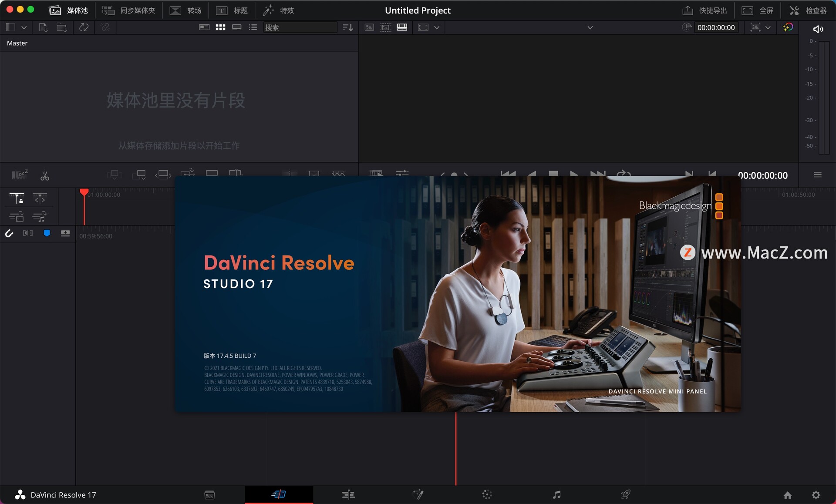This screenshot has height=504, width=836.
Task: Click the DaVinci Resolve splash image
Action: (458, 294)
